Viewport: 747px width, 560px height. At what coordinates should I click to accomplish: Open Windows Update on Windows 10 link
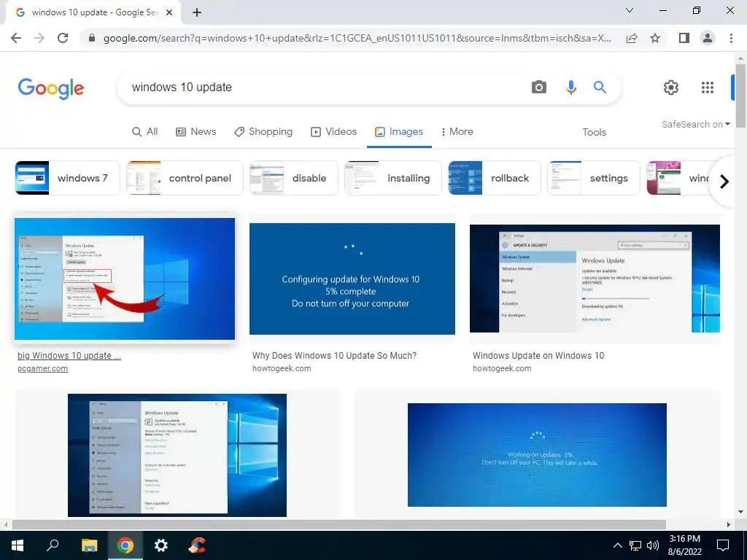tap(538, 355)
